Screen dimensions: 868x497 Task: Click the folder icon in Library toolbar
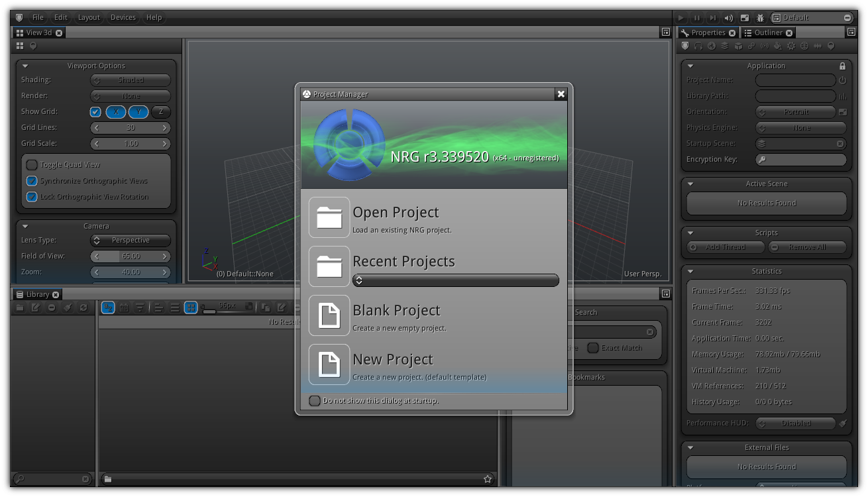point(20,307)
